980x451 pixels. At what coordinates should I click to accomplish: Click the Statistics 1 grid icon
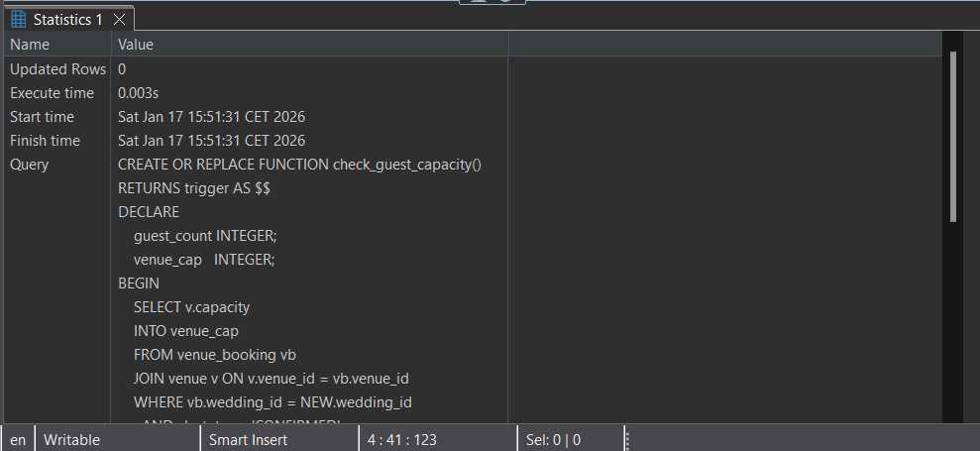18,20
